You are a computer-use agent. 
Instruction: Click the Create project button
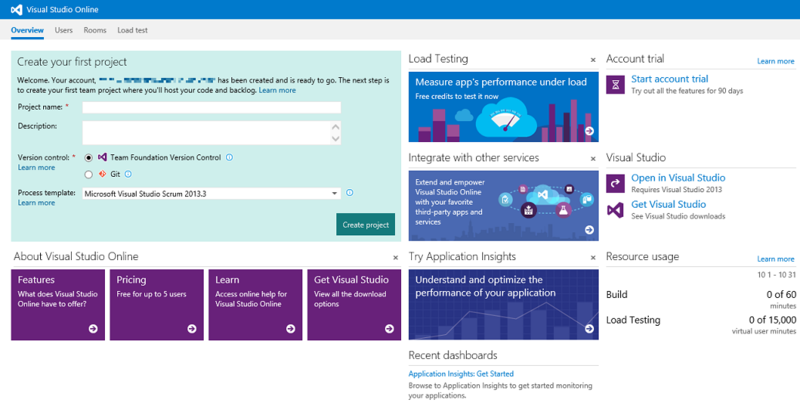point(365,224)
